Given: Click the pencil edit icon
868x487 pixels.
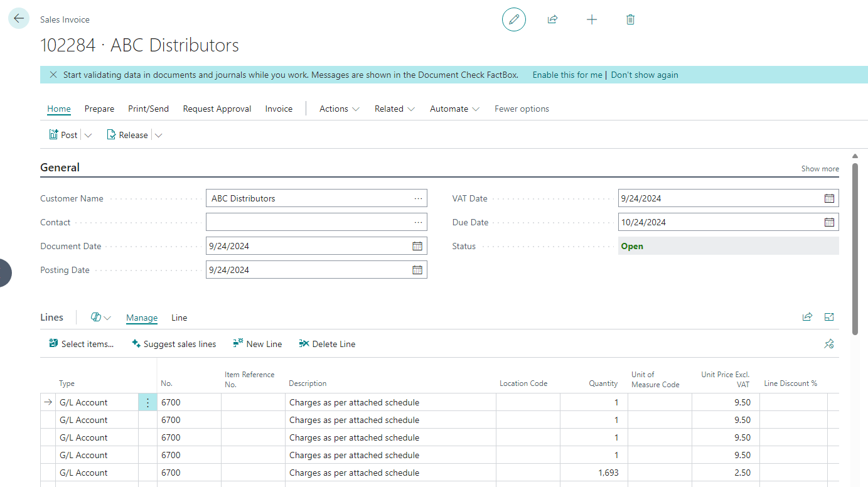Looking at the screenshot, I should pyautogui.click(x=514, y=19).
